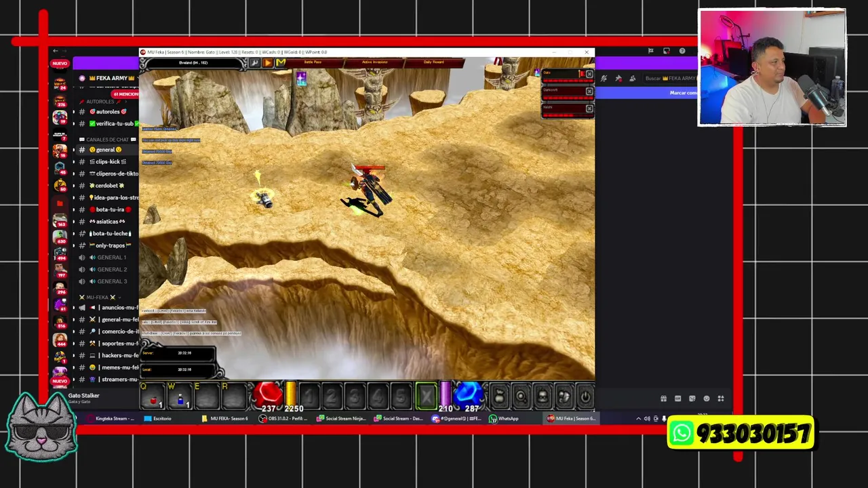
Task: Open the Battle Pass tab in the game
Action: pos(313,62)
